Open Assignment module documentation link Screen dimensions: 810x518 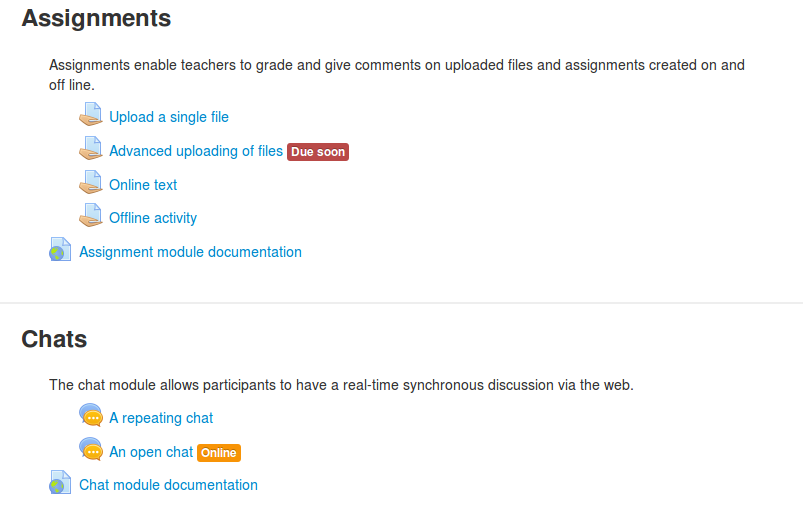(x=190, y=252)
